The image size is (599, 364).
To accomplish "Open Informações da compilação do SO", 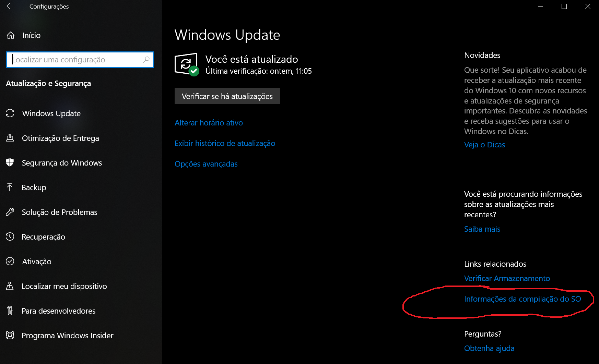I will click(522, 299).
